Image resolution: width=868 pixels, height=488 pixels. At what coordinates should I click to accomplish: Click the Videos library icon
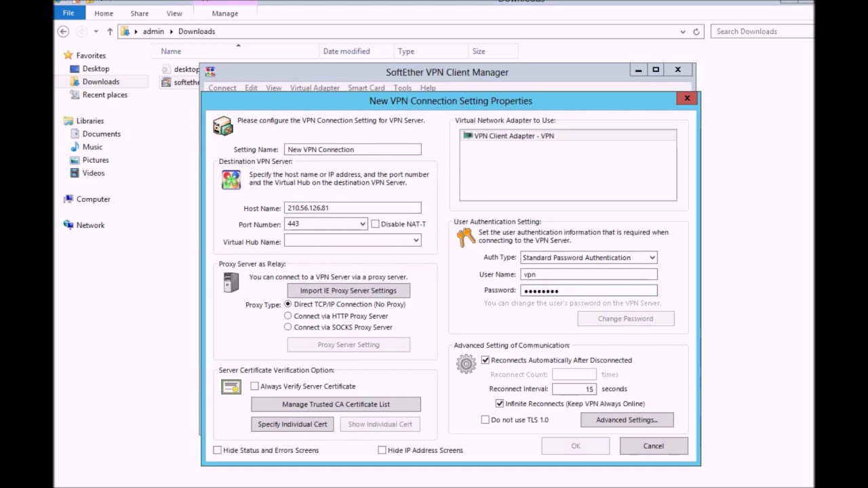[x=76, y=173]
